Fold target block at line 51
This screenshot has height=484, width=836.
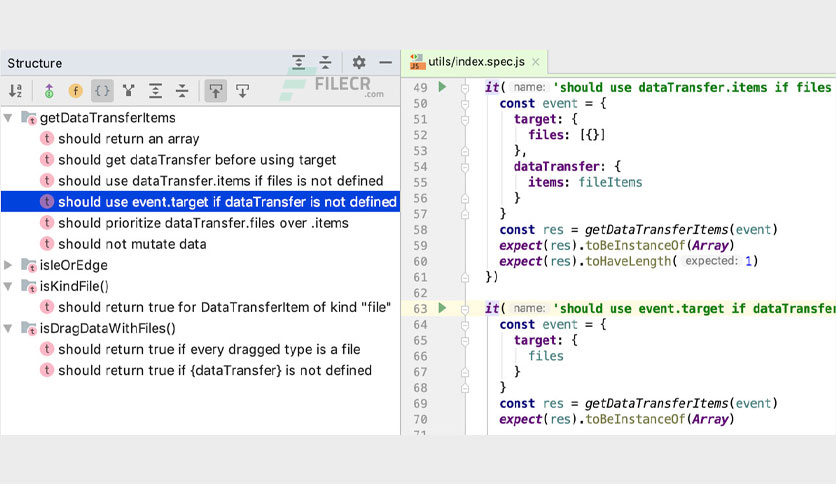coord(465,119)
